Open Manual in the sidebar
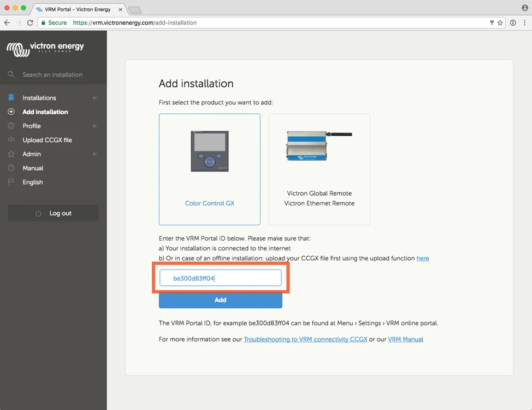 (33, 168)
